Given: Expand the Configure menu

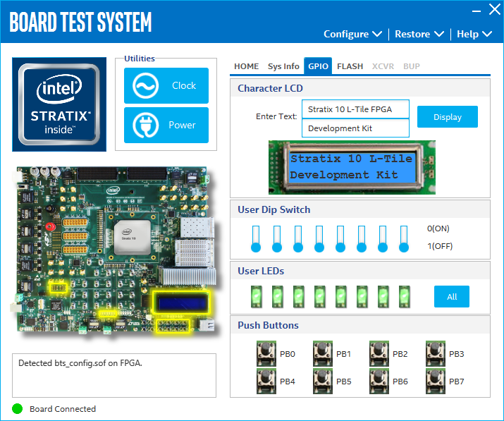Looking at the screenshot, I should click(352, 34).
